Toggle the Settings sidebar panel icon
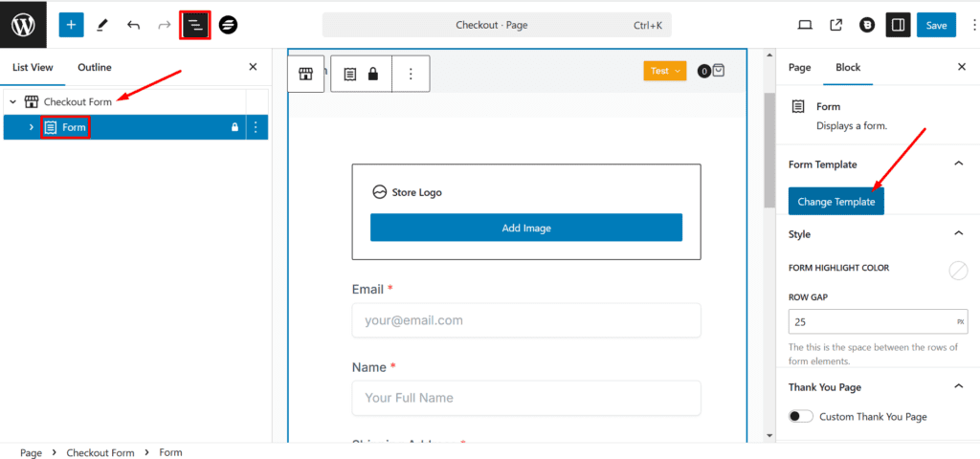 897,25
